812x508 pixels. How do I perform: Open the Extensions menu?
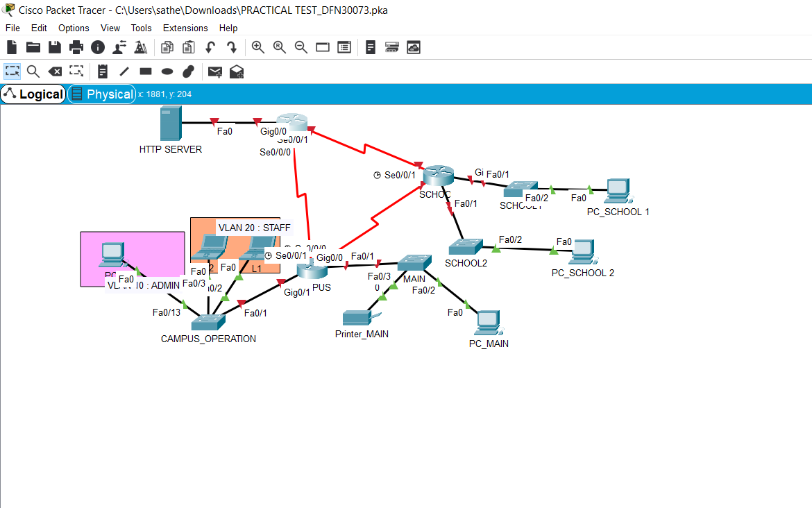[185, 28]
